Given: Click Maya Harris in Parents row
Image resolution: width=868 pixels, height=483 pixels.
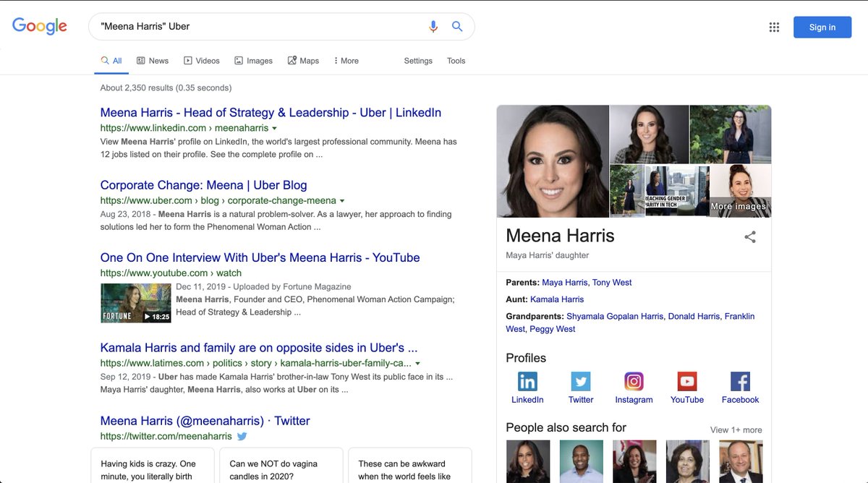Looking at the screenshot, I should click(565, 283).
